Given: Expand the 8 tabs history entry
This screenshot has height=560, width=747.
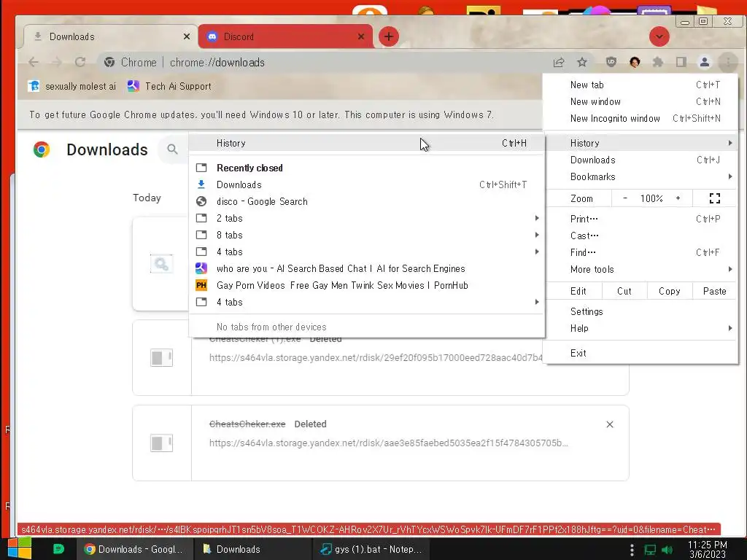Looking at the screenshot, I should [x=366, y=235].
